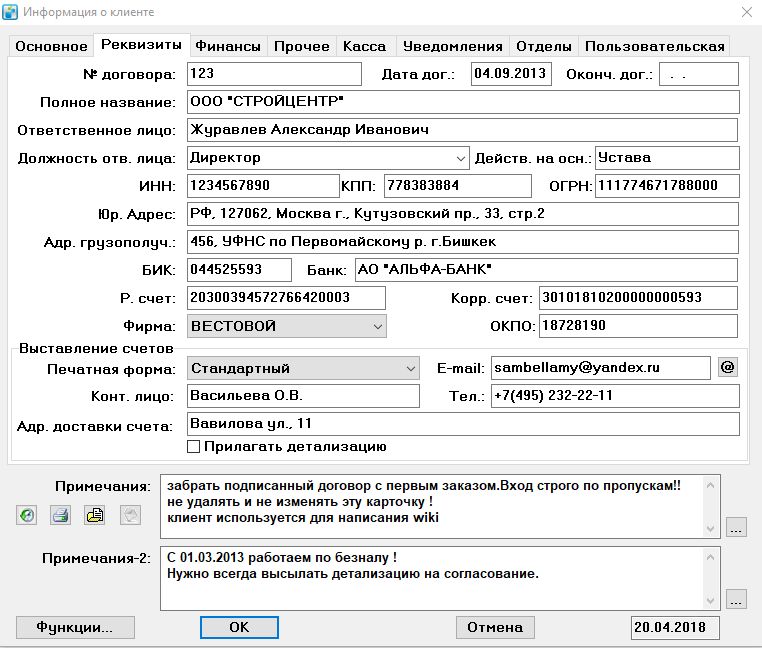Click the Адр. доставки счета field
The width and height of the screenshot is (762, 648).
[x=463, y=424]
